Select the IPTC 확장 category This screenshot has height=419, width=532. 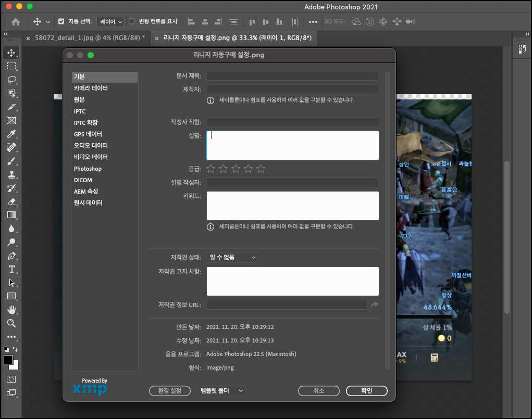point(105,122)
